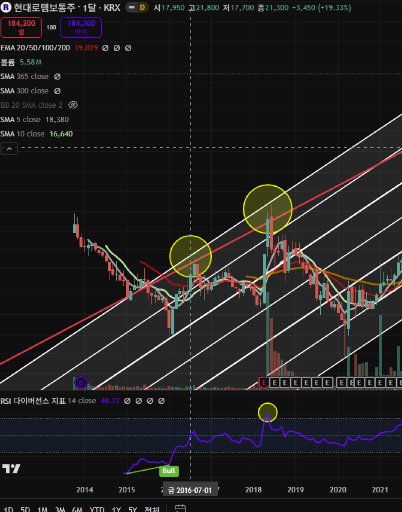The image size is (402, 512).
Task: Switch the range to 3M
Action: (x=60, y=509)
